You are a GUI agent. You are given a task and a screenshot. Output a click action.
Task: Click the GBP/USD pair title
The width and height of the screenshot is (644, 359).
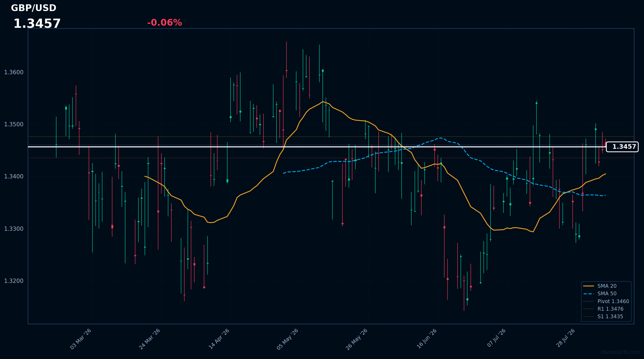point(34,8)
